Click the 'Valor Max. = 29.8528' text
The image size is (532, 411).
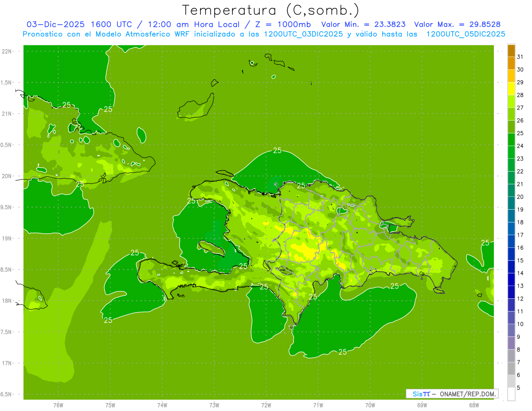[x=458, y=24]
